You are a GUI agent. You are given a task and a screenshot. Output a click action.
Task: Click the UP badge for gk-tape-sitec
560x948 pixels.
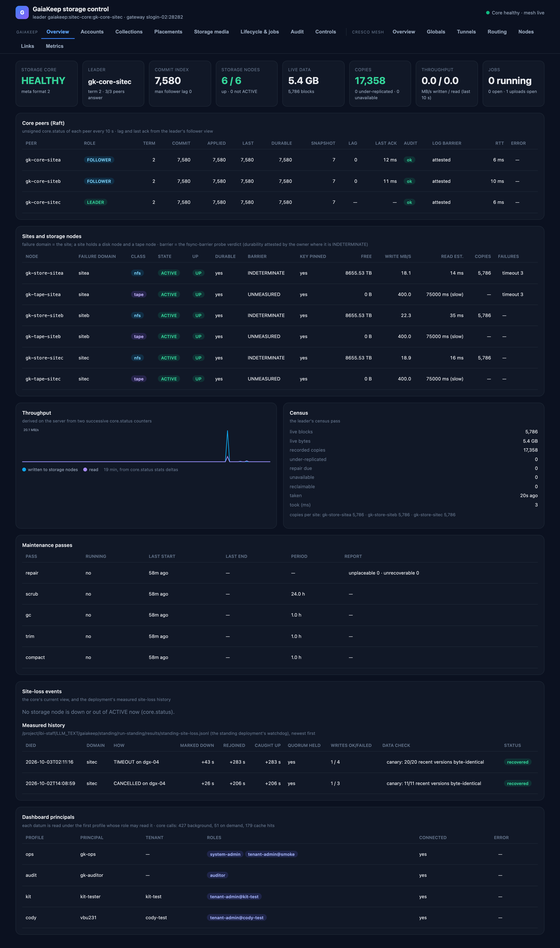(x=199, y=379)
